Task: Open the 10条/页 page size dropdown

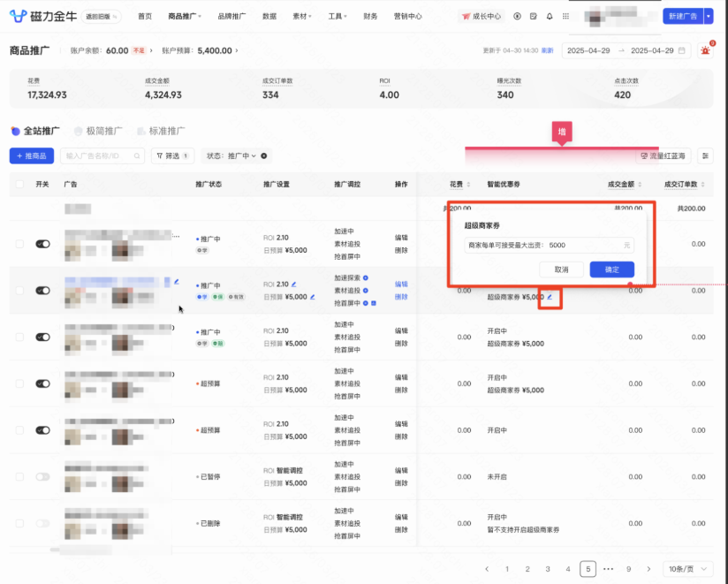Action: point(688,569)
